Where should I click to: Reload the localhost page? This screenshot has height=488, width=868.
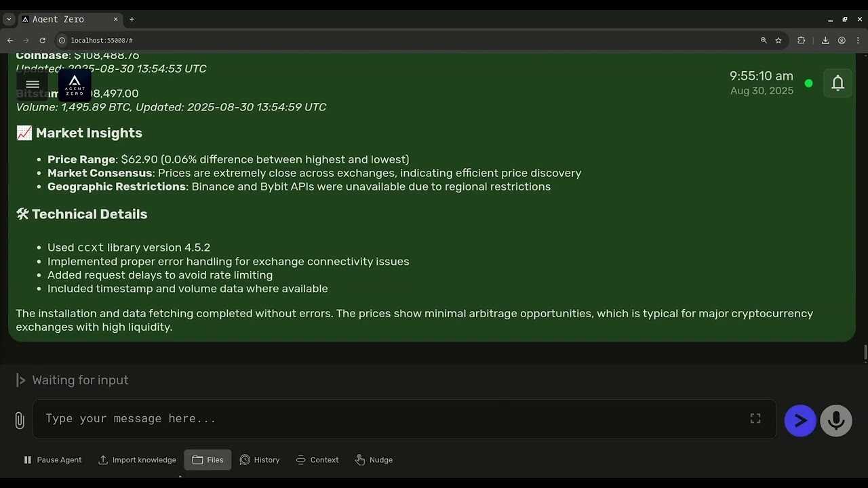42,41
